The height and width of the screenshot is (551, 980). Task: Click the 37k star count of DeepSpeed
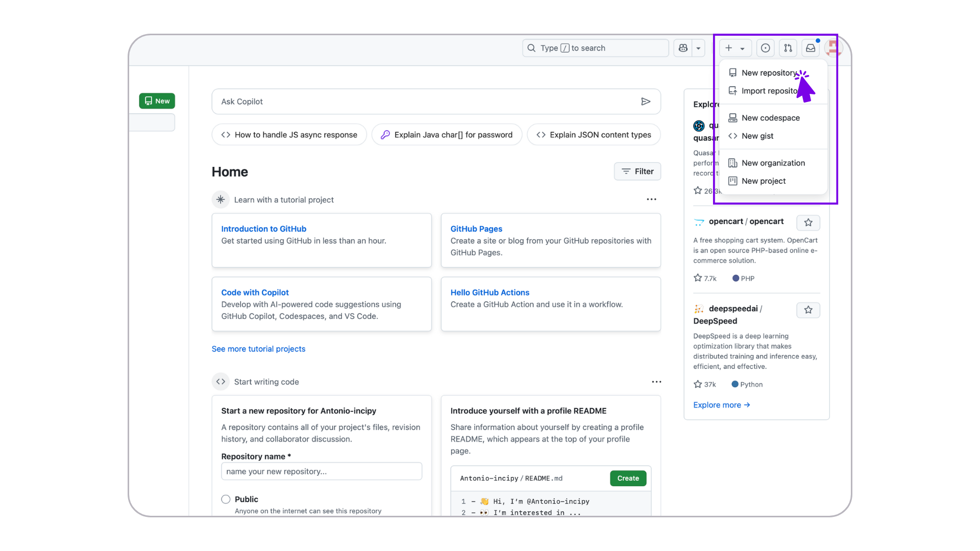pos(705,384)
